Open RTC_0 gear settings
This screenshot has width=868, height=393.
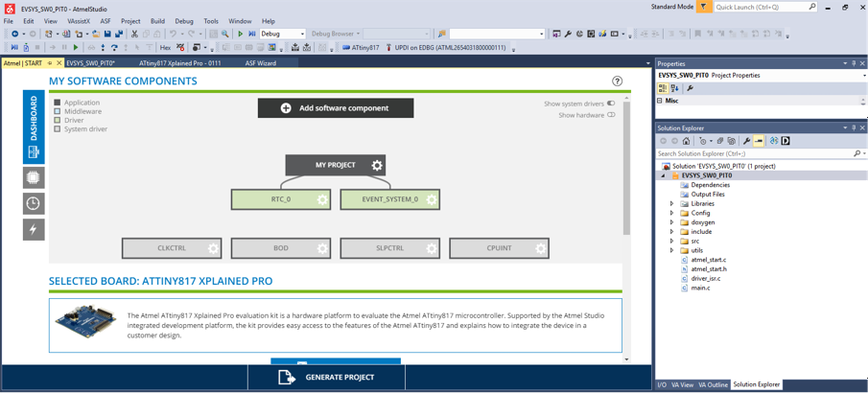click(x=322, y=199)
